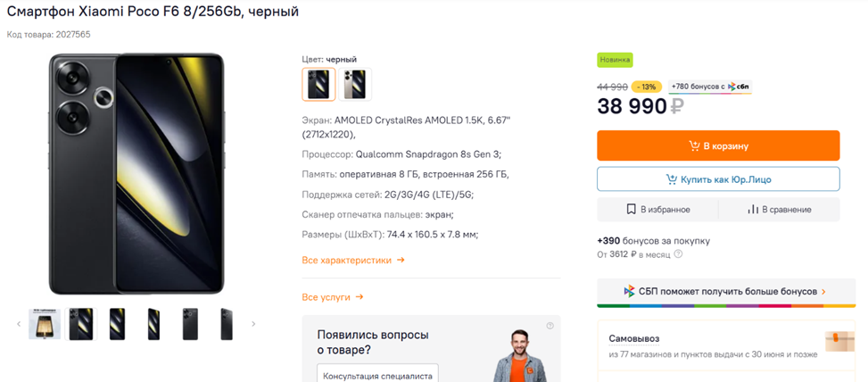Click Консультация специалиста button

[380, 376]
